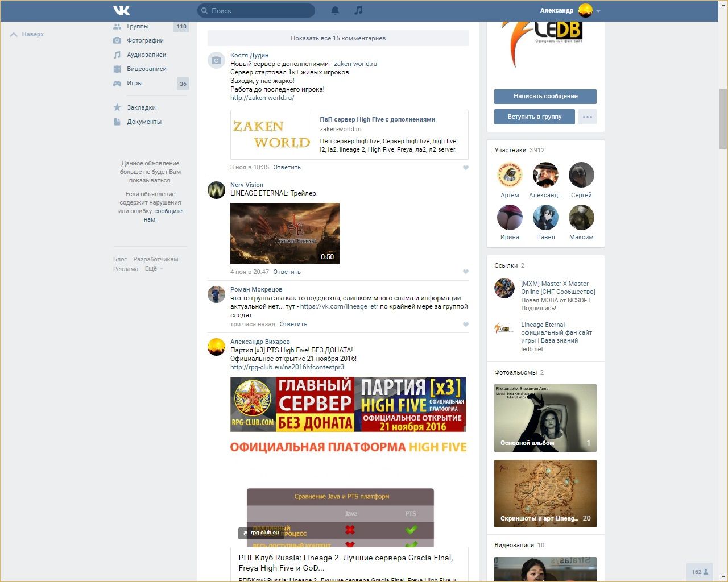
Task: Click the ledb.net link logo icon
Action: [x=504, y=328]
